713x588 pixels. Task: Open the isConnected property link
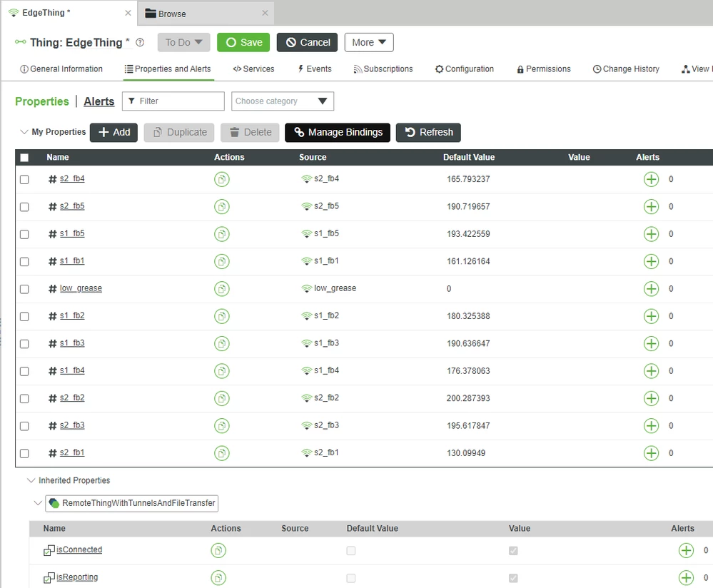(x=79, y=549)
